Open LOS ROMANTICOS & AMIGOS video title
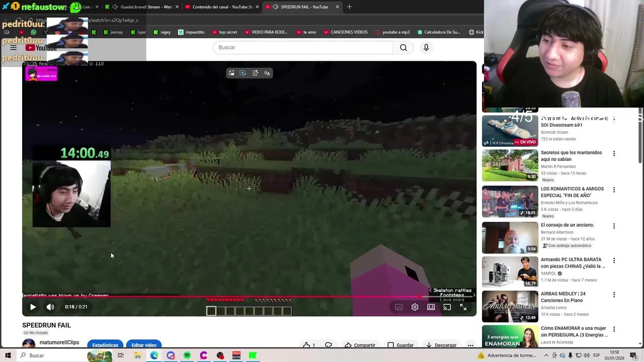The image size is (644, 362). (572, 192)
